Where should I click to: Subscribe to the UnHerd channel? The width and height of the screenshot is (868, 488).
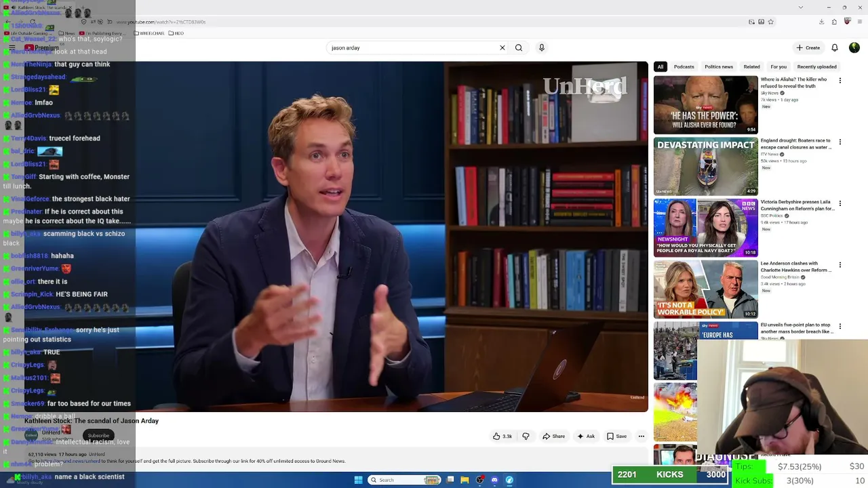[x=98, y=435]
